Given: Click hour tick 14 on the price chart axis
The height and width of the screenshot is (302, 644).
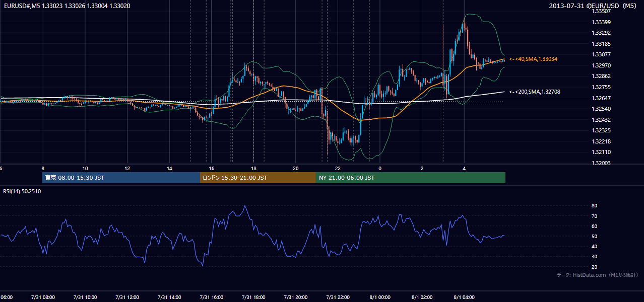Looking at the screenshot, I should [169, 168].
